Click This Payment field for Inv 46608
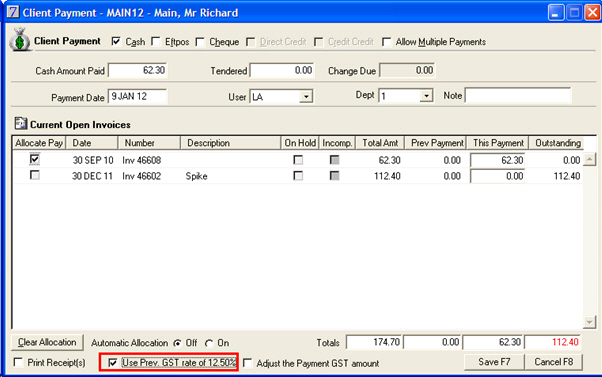The width and height of the screenshot is (602, 377). click(x=498, y=160)
